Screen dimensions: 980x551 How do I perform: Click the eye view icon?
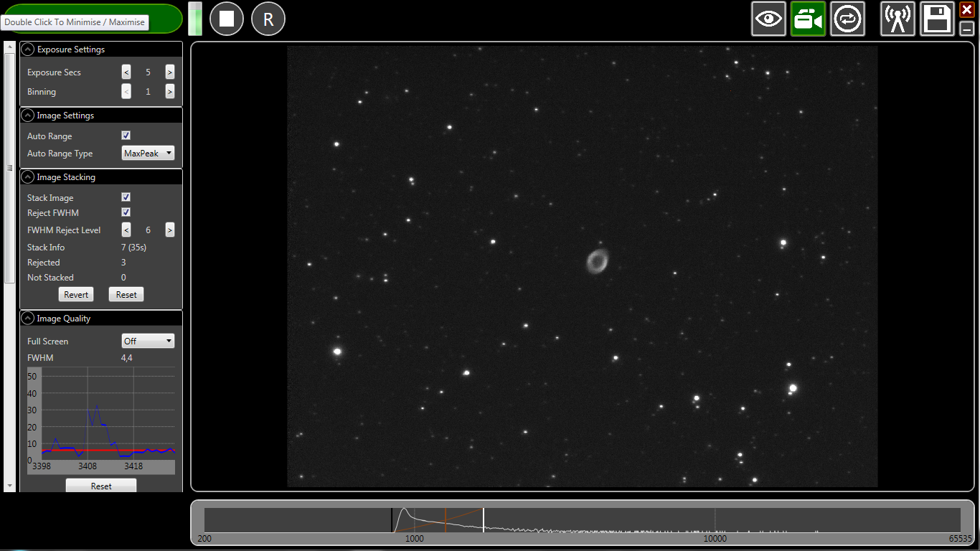pyautogui.click(x=769, y=19)
